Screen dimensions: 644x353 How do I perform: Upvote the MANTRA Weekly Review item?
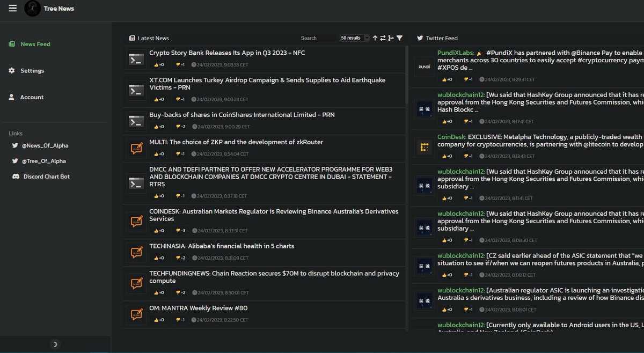coord(159,320)
